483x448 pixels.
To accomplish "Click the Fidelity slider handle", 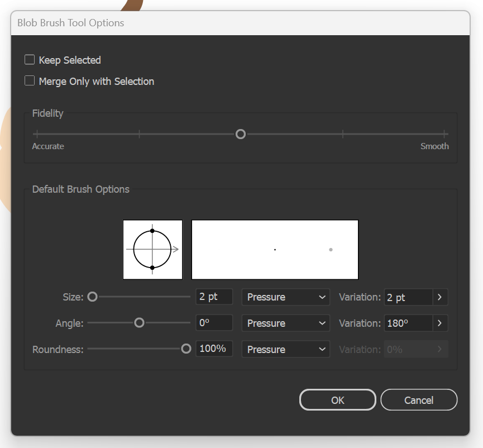I will click(241, 134).
